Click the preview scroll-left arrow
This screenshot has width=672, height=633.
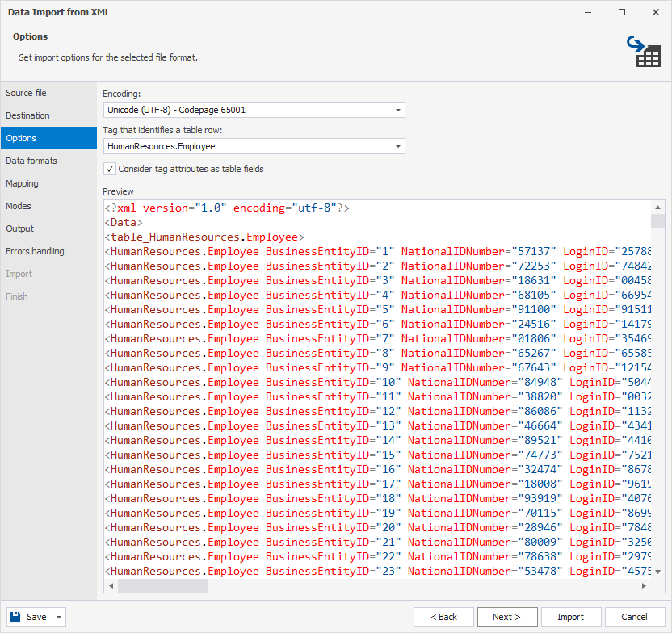111,585
